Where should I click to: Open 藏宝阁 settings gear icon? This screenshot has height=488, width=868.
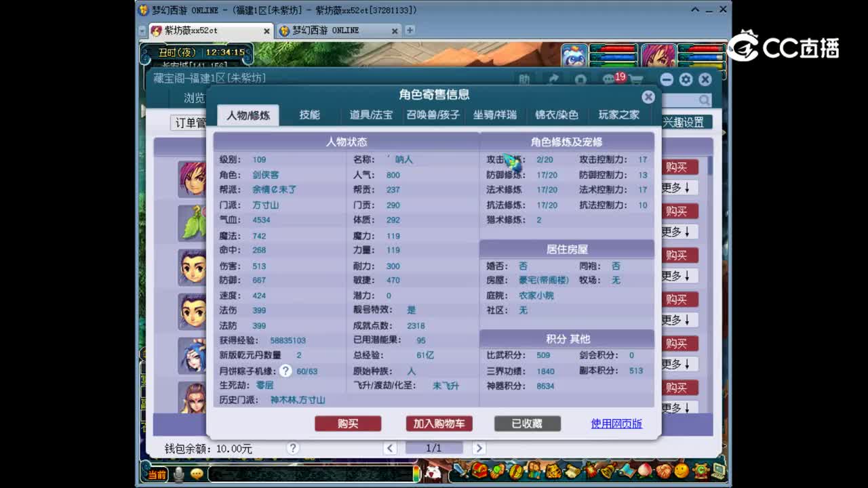686,79
